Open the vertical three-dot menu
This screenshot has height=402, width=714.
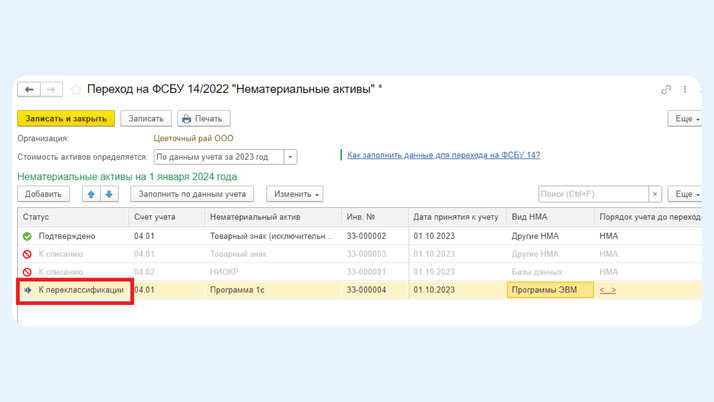coord(685,90)
